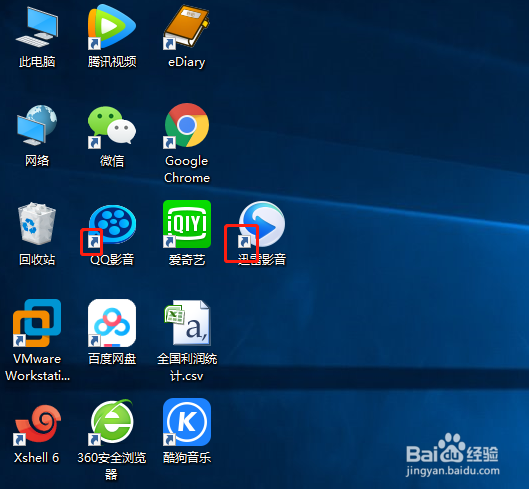Click the 网络 text label
Viewport: 529px width, 489px height.
coord(37,161)
